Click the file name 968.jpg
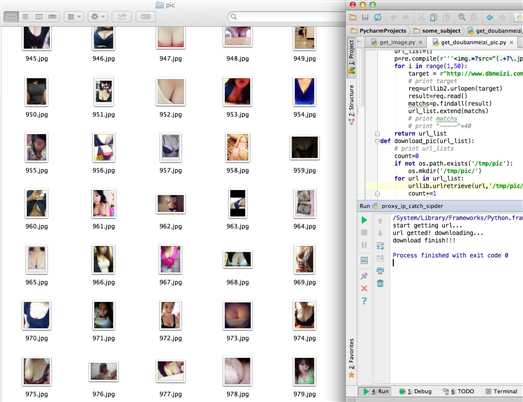 click(x=238, y=283)
